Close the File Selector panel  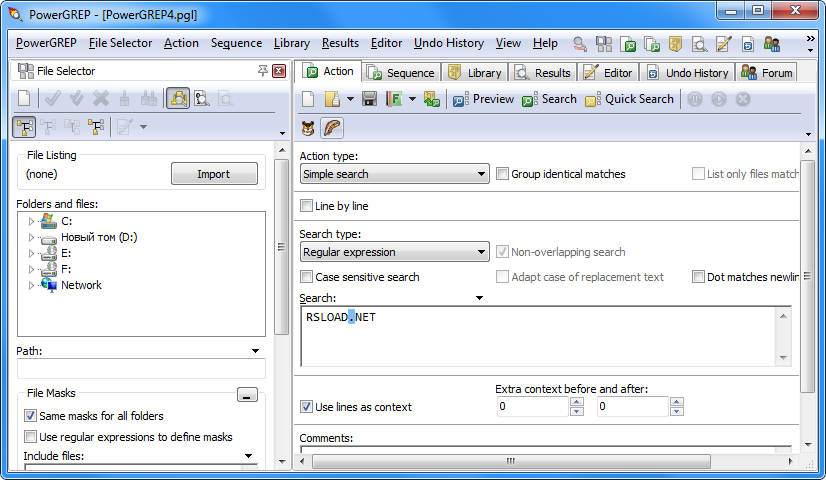click(279, 71)
